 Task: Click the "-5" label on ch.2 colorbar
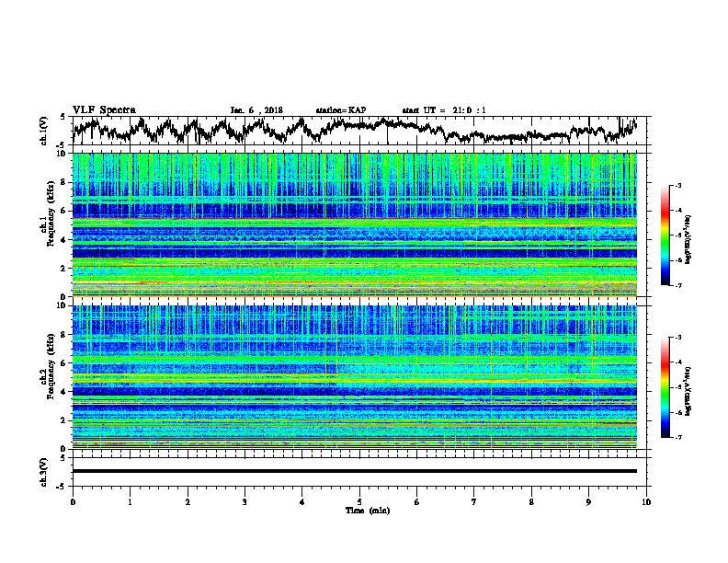pyautogui.click(x=677, y=387)
